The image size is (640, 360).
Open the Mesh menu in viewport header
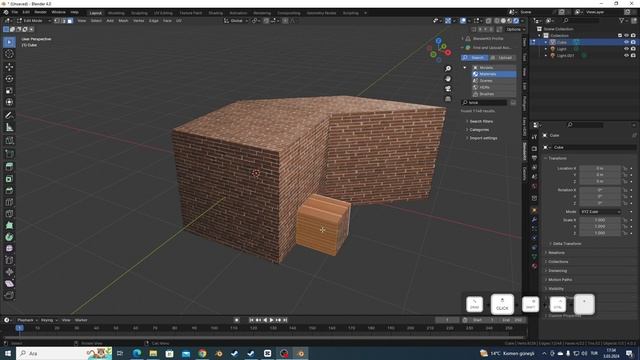[x=123, y=20]
